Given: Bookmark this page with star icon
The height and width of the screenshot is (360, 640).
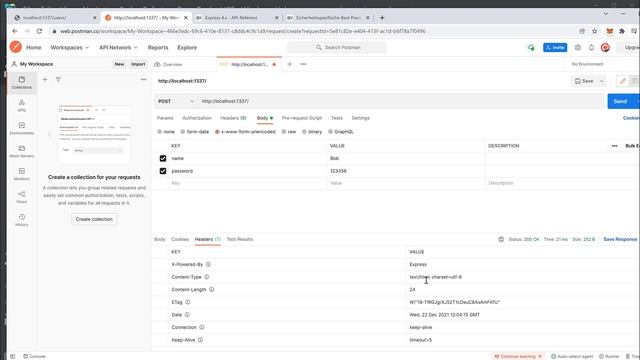Looking at the screenshot, I should click(595, 31).
